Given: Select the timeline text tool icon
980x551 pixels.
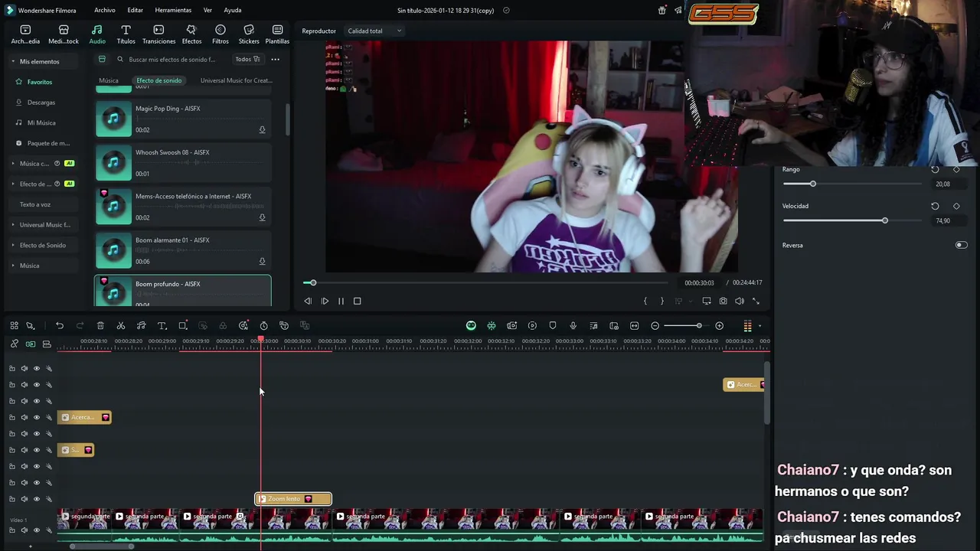Looking at the screenshot, I should coord(162,326).
